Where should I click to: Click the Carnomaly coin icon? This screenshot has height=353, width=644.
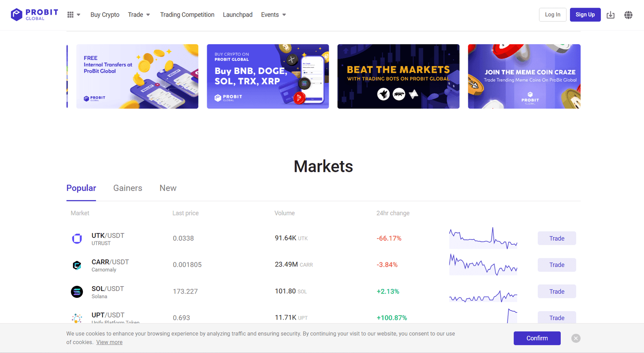click(77, 265)
